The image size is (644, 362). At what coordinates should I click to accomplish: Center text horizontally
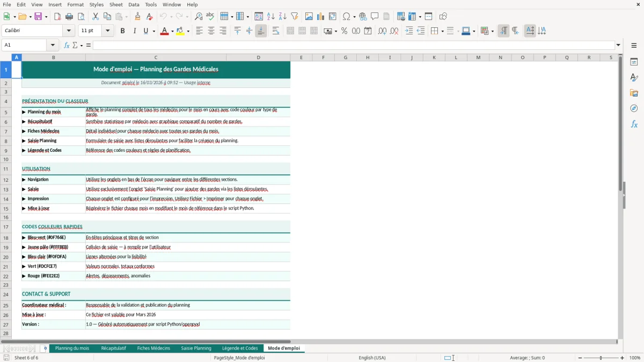211,31
